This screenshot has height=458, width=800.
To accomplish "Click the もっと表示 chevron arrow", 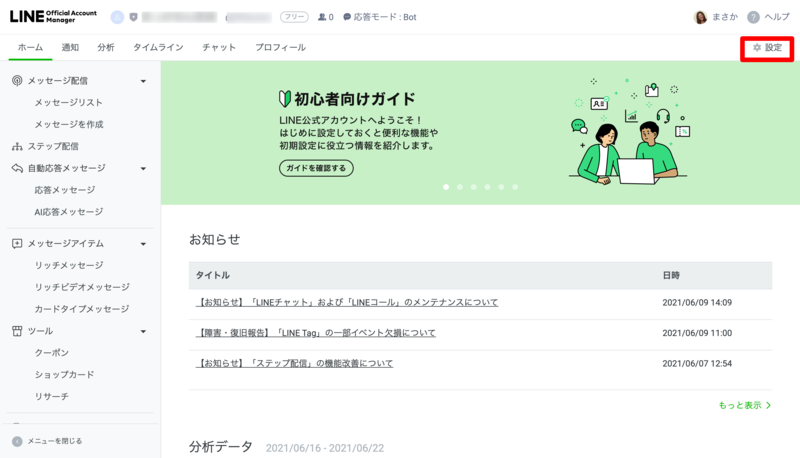I will tap(768, 405).
